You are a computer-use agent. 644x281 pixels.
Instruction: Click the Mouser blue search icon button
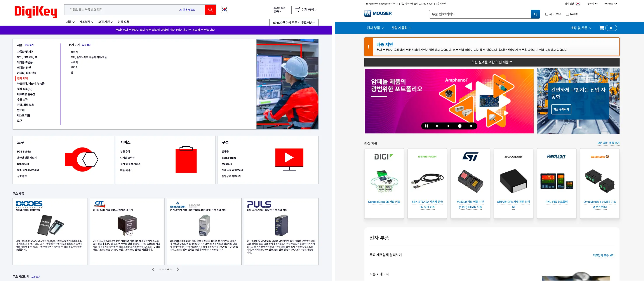tap(535, 14)
